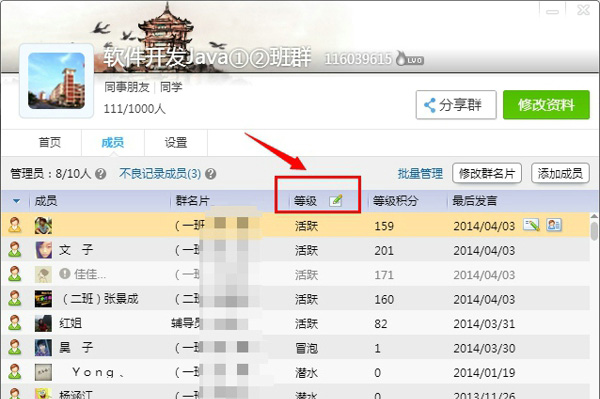Click the 同事朋友 category tag
The image size is (600, 399).
127,87
